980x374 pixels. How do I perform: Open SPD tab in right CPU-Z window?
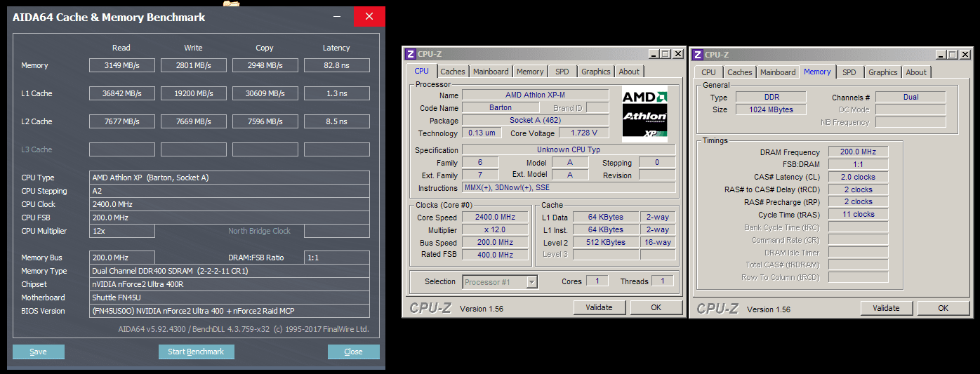click(x=849, y=72)
